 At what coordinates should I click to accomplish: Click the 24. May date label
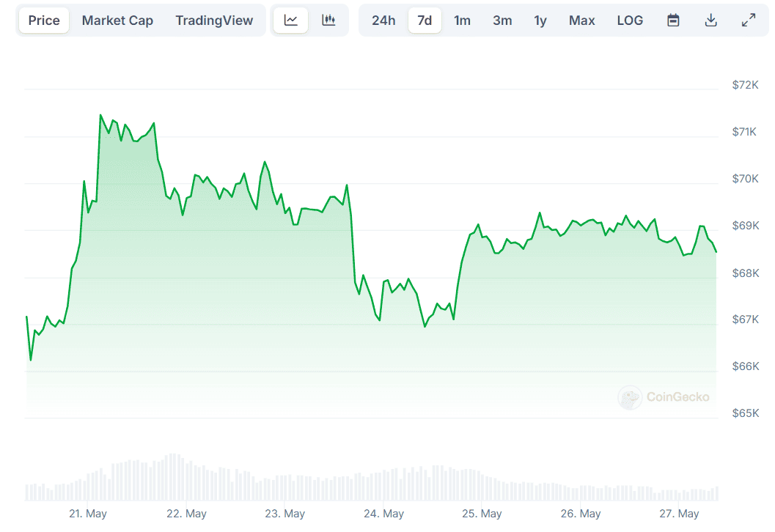pos(383,514)
